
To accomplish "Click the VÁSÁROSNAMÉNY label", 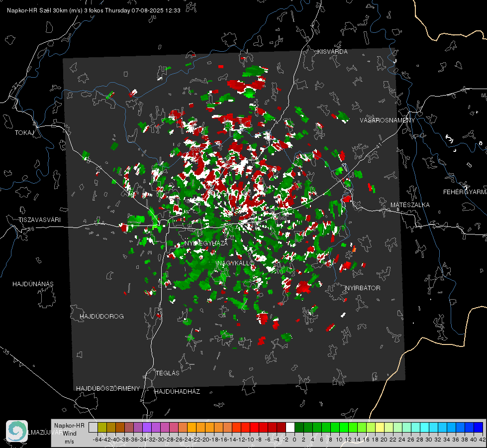I will (388, 120).
